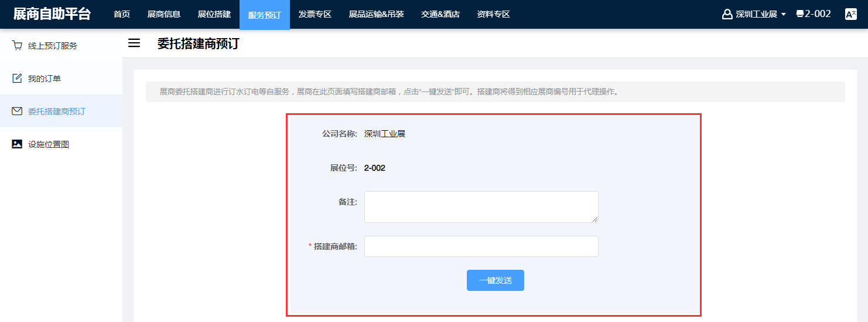Image resolution: width=868 pixels, height=322 pixels.
Task: Click the language translate icon
Action: pyautogui.click(x=850, y=14)
